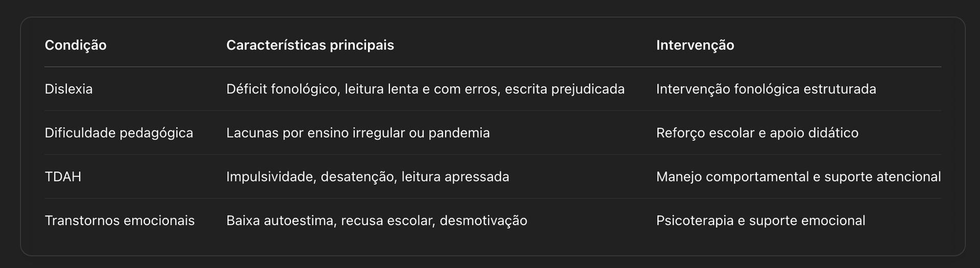Select Manejo comportamental e suporte atencional cell
The height and width of the screenshot is (268, 980).
point(798,177)
